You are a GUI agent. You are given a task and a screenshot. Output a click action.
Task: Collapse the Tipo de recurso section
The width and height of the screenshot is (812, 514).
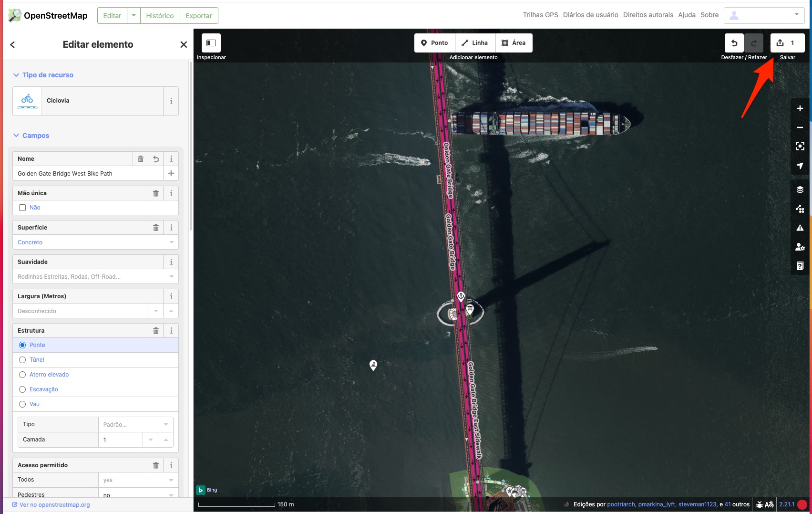pos(43,75)
